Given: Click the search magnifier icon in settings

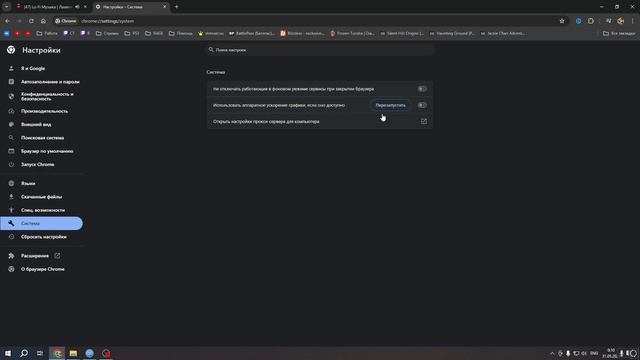Looking at the screenshot, I should coord(211,50).
